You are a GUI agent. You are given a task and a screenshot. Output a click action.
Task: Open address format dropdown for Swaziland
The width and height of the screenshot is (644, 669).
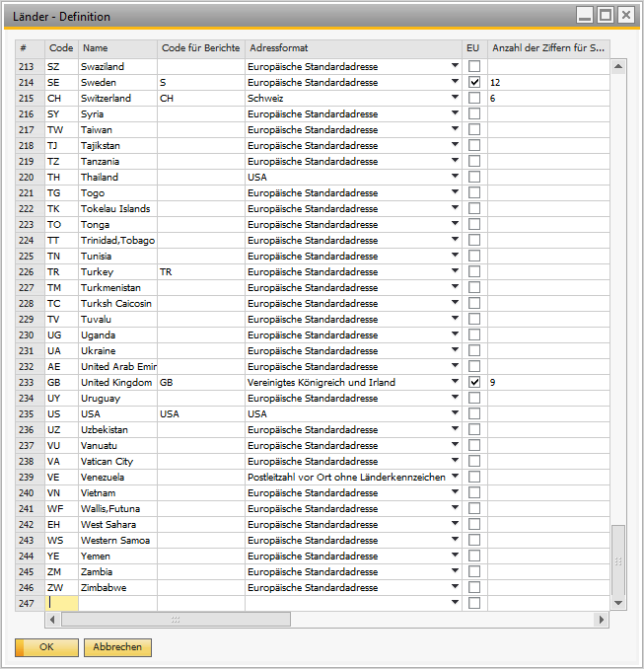455,66
